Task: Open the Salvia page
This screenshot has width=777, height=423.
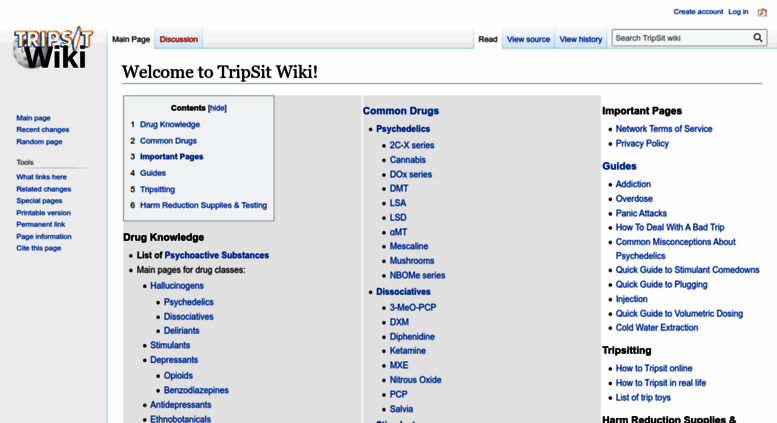Action: pyautogui.click(x=401, y=409)
